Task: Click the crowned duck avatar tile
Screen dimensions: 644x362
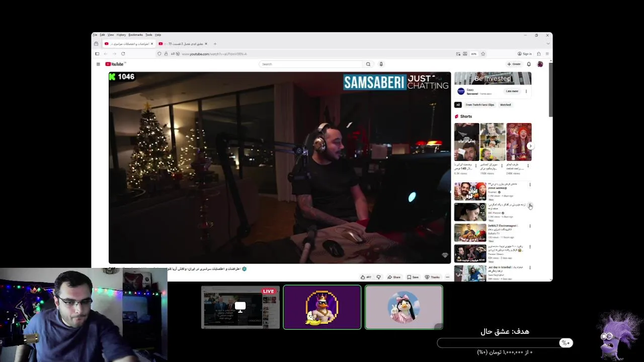Action: [322, 307]
